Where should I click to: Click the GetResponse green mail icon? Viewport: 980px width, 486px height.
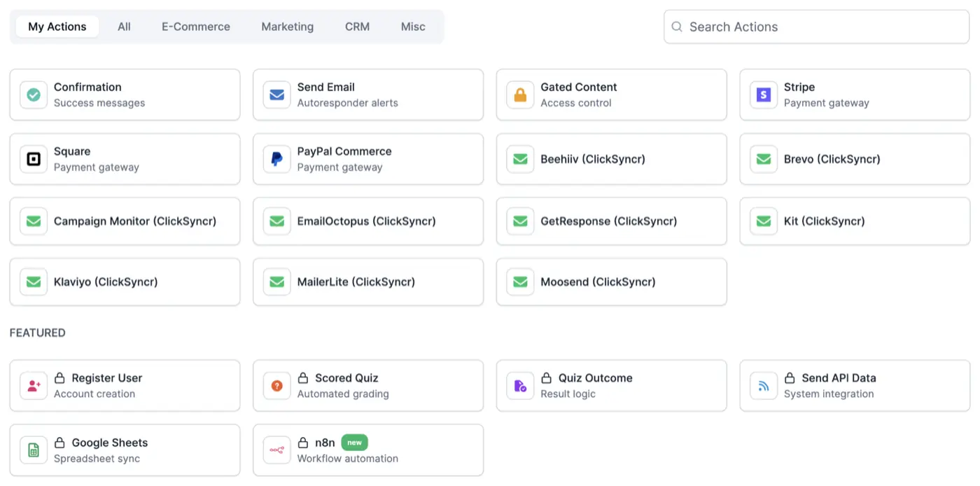[520, 221]
